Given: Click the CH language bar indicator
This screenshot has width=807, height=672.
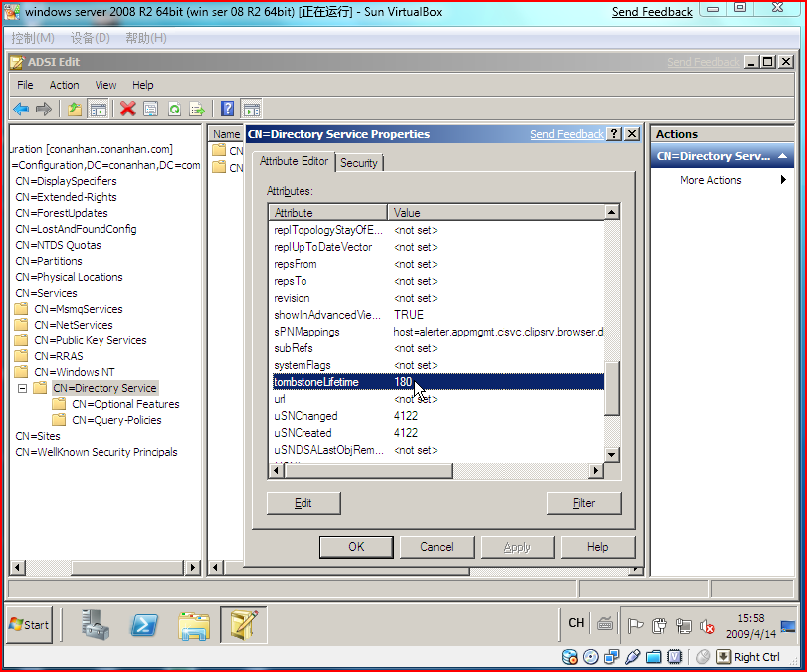Looking at the screenshot, I should tap(576, 623).
